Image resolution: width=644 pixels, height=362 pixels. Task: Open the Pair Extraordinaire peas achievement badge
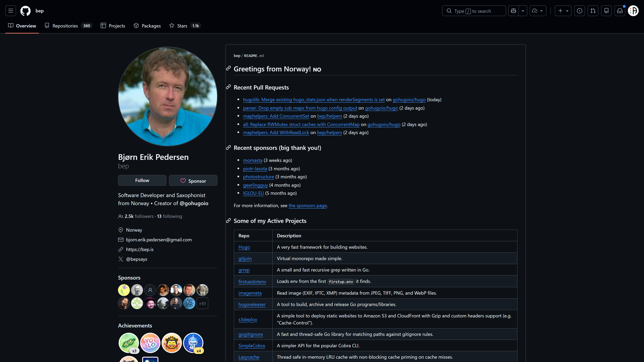[x=129, y=343]
